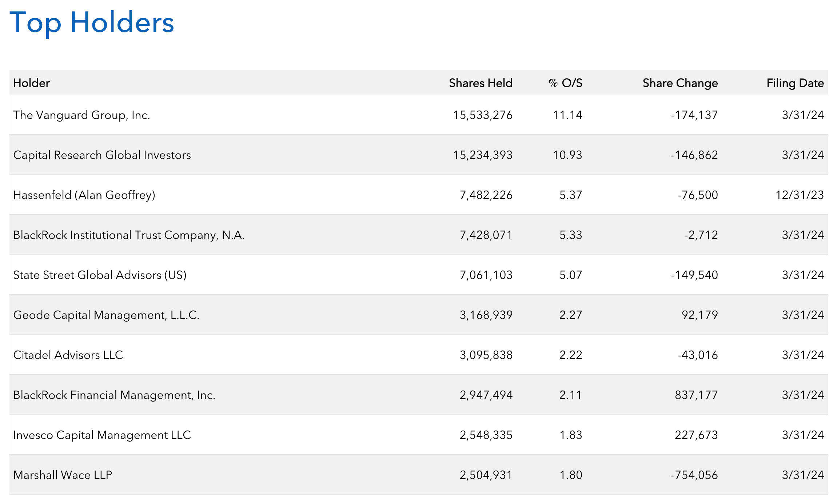The height and width of the screenshot is (504, 833).
Task: Click BlackRock Financial row's 3/31/24 date
Action: click(x=803, y=395)
